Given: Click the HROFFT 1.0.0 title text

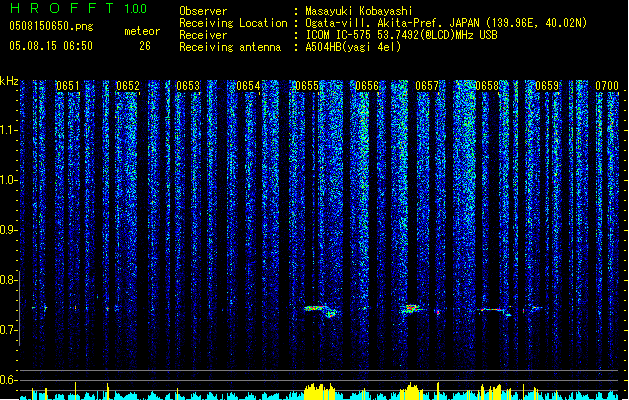Looking at the screenshot, I should [79, 8].
